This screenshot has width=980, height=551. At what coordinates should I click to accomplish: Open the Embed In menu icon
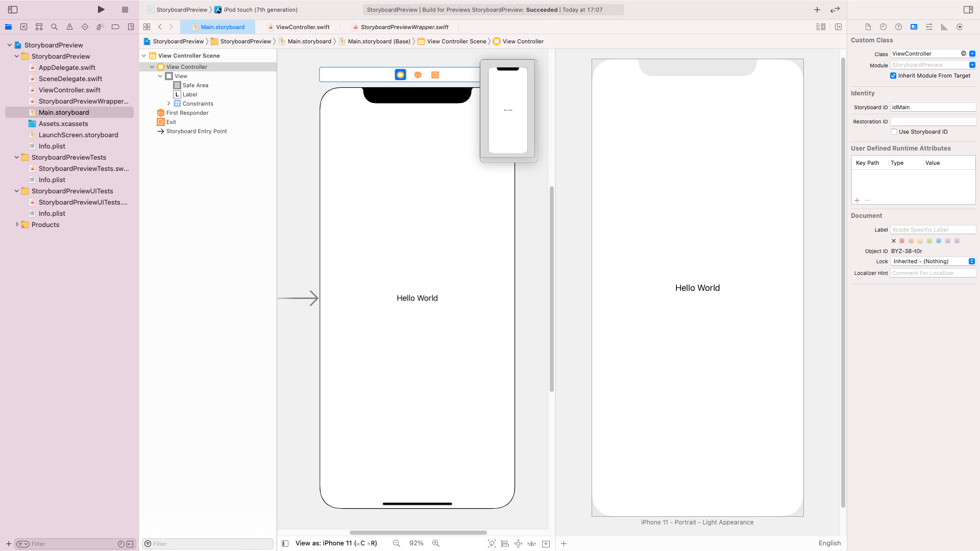(546, 543)
